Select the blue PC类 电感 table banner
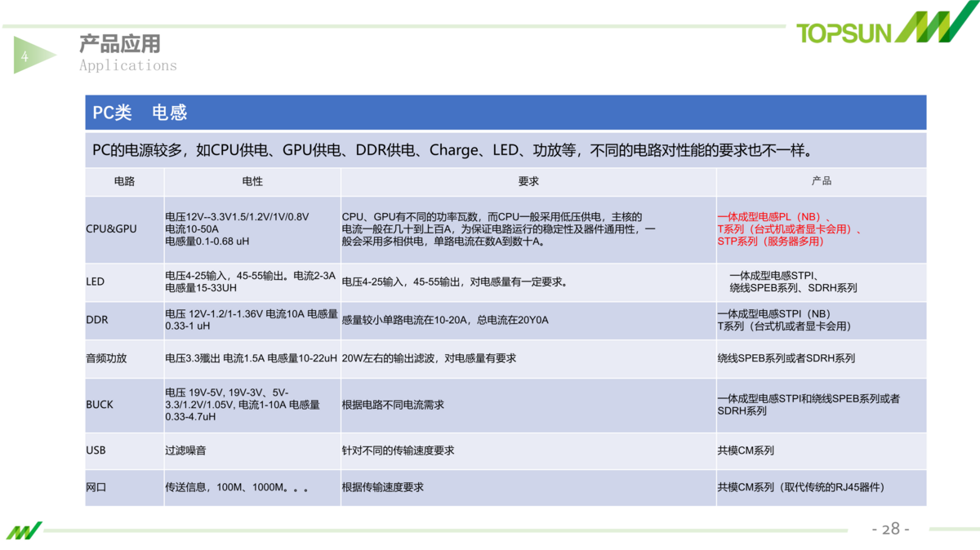 [505, 113]
